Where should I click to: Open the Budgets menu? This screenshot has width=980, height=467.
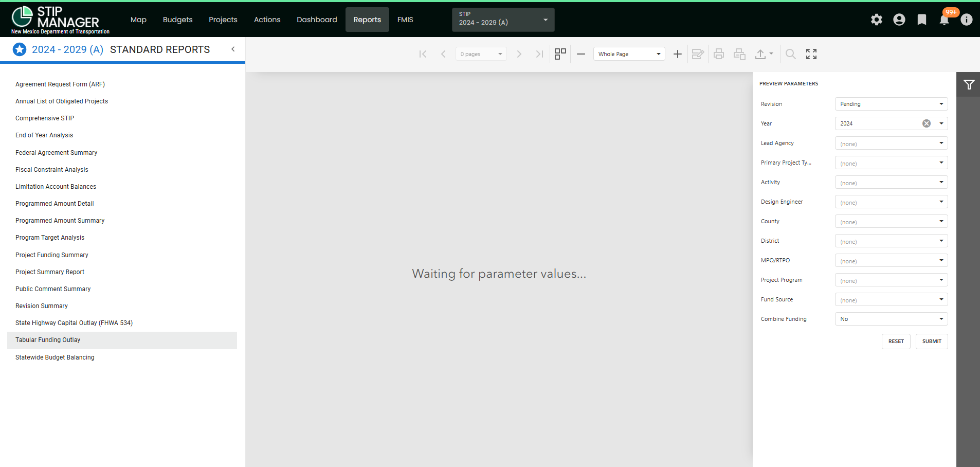pos(177,20)
